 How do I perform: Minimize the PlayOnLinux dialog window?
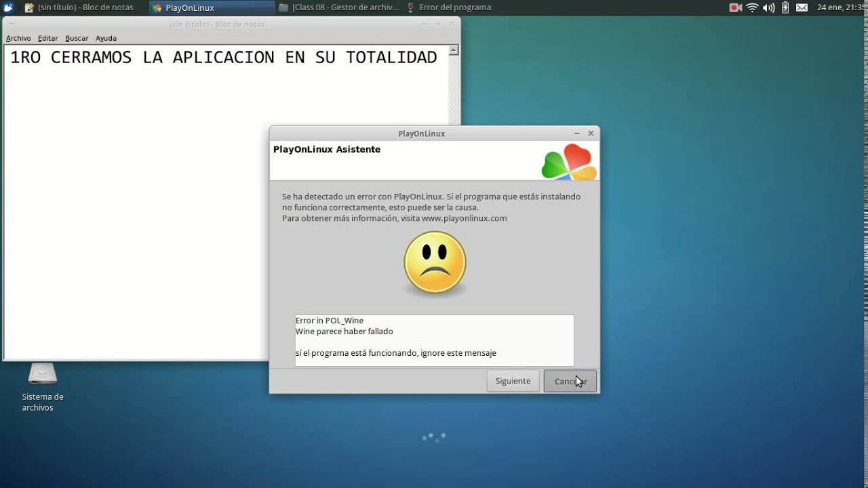576,134
